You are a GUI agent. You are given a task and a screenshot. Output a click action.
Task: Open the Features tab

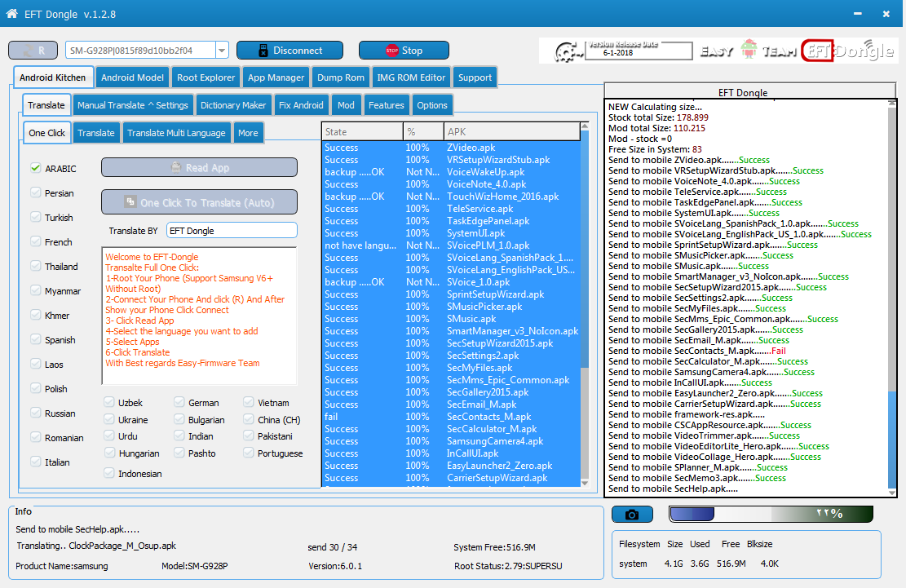386,105
